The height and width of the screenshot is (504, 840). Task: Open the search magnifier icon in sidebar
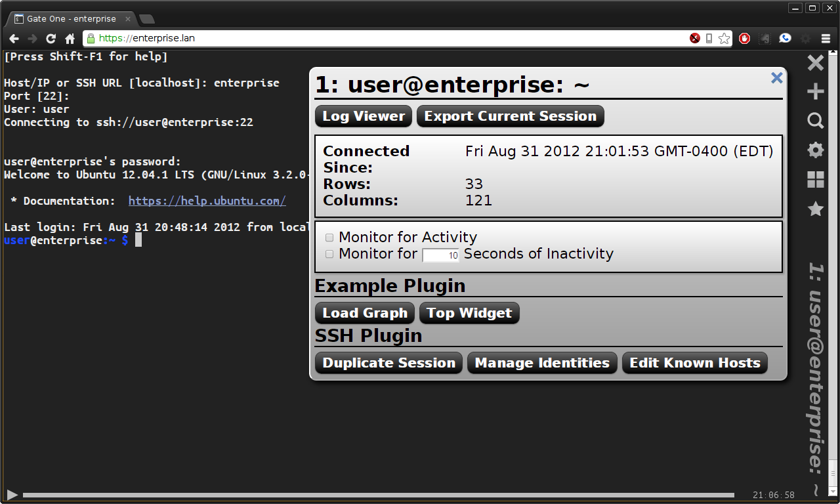tap(815, 121)
